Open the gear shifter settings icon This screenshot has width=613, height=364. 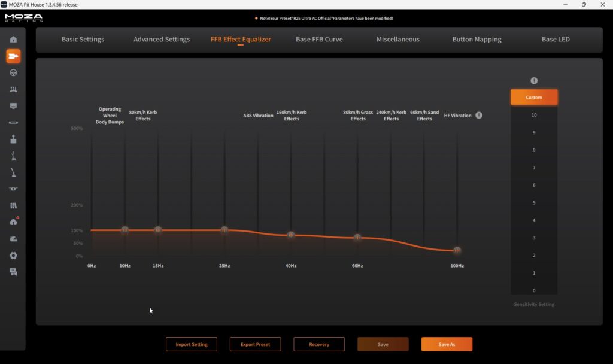tap(13, 139)
